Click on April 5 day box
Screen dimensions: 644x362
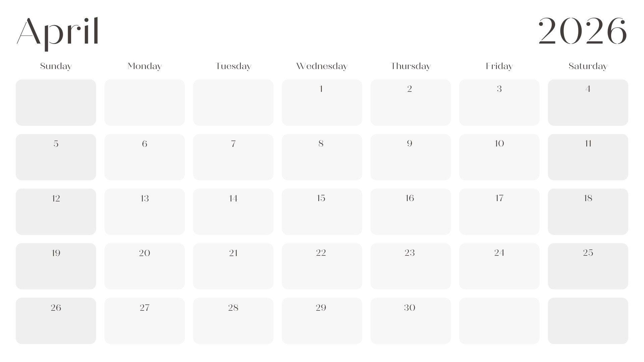tap(56, 157)
